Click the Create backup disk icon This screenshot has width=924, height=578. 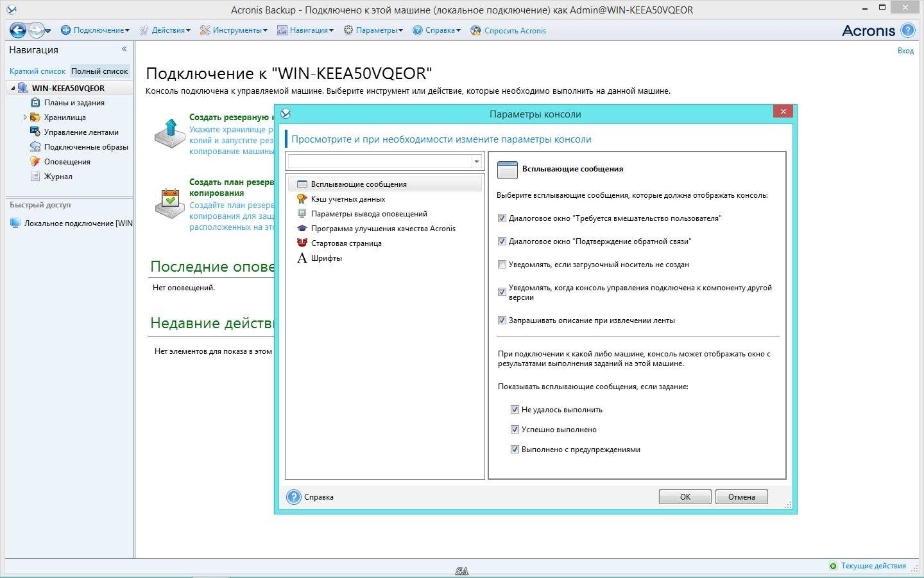pos(170,134)
